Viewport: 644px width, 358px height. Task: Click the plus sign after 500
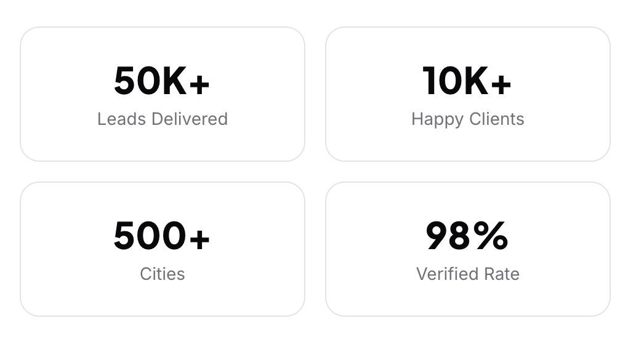[199, 238]
